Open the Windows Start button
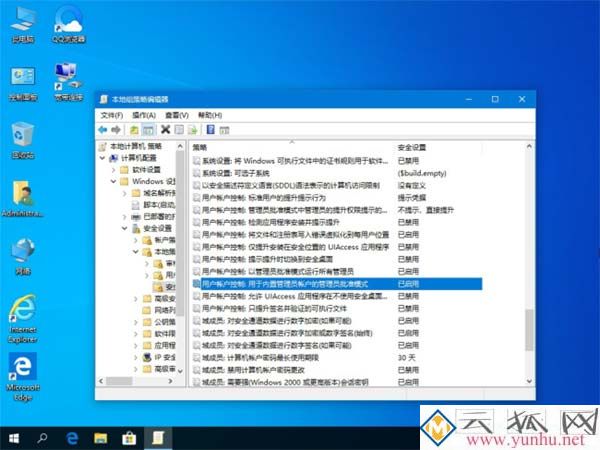The height and width of the screenshot is (450, 600). click(x=14, y=438)
